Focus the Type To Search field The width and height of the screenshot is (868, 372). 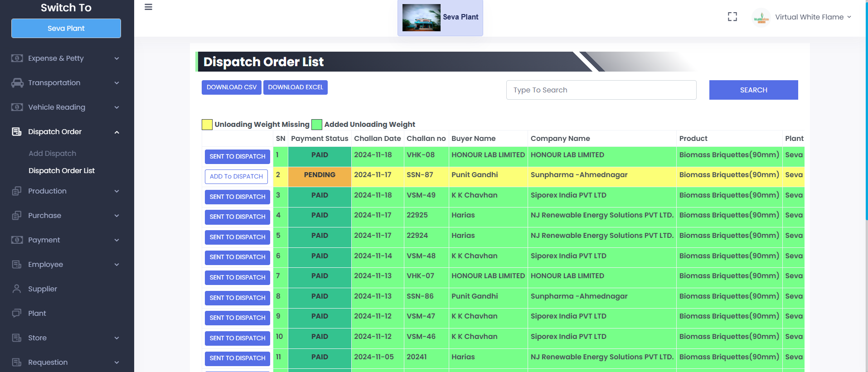[x=601, y=90]
